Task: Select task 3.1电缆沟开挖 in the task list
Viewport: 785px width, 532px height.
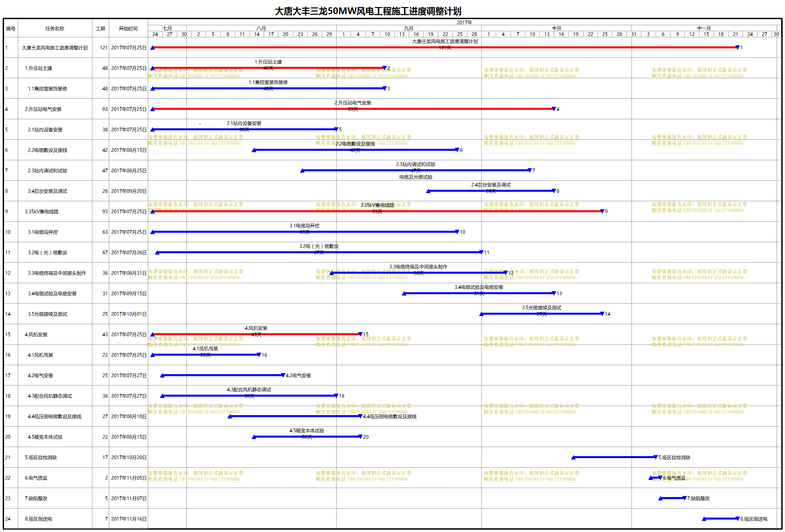Action: [43, 232]
